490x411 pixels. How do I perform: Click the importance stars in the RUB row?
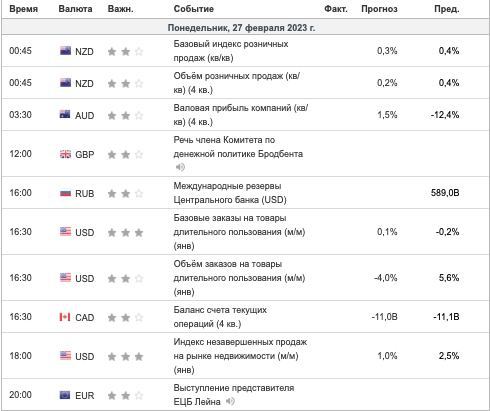pos(125,194)
